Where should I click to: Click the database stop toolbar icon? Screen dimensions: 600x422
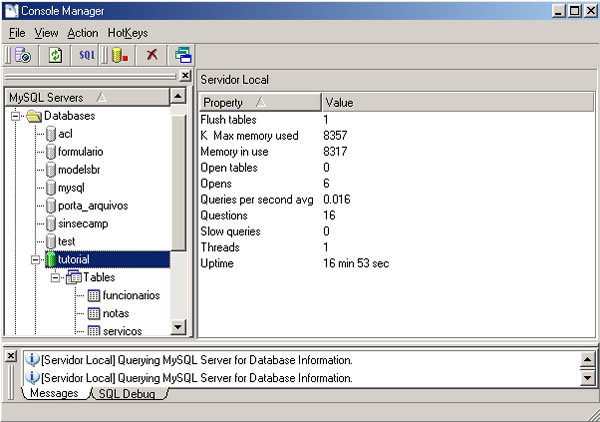pos(120,55)
